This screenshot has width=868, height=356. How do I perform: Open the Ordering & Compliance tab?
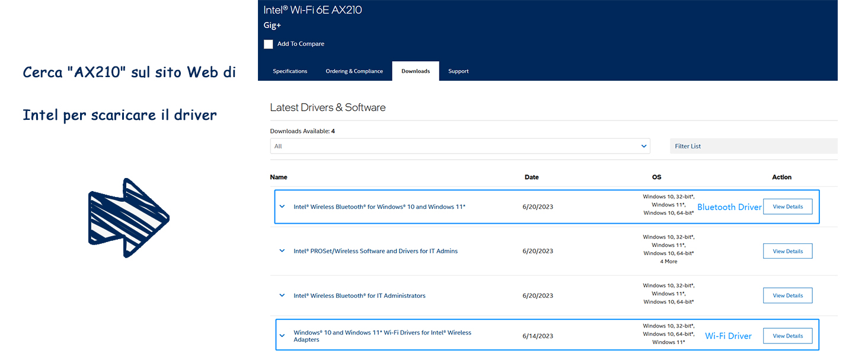point(354,71)
